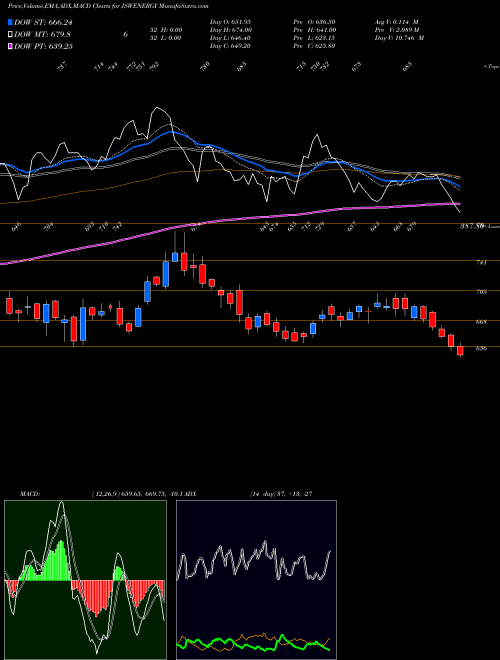Click the 52 L: 0.00 value
The height and width of the screenshot is (660, 500).
(x=165, y=38)
